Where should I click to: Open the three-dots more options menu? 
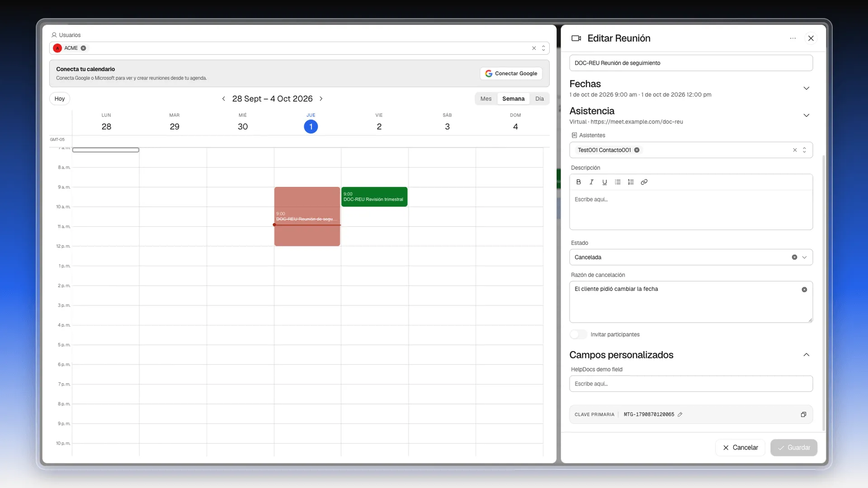pyautogui.click(x=793, y=38)
